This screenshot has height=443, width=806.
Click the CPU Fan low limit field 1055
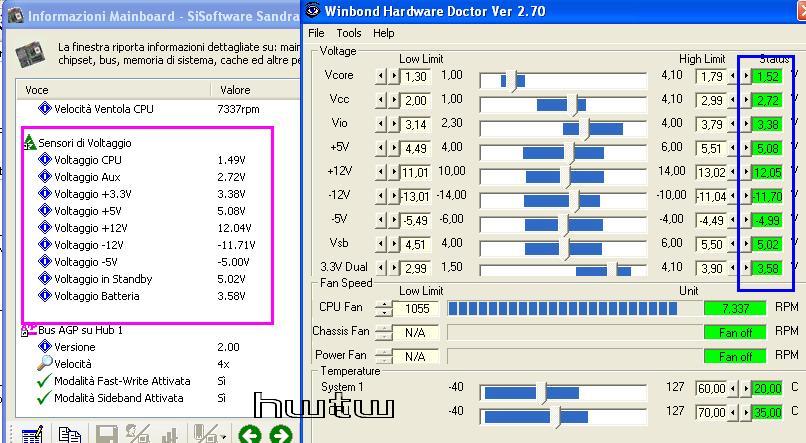pyautogui.click(x=416, y=308)
